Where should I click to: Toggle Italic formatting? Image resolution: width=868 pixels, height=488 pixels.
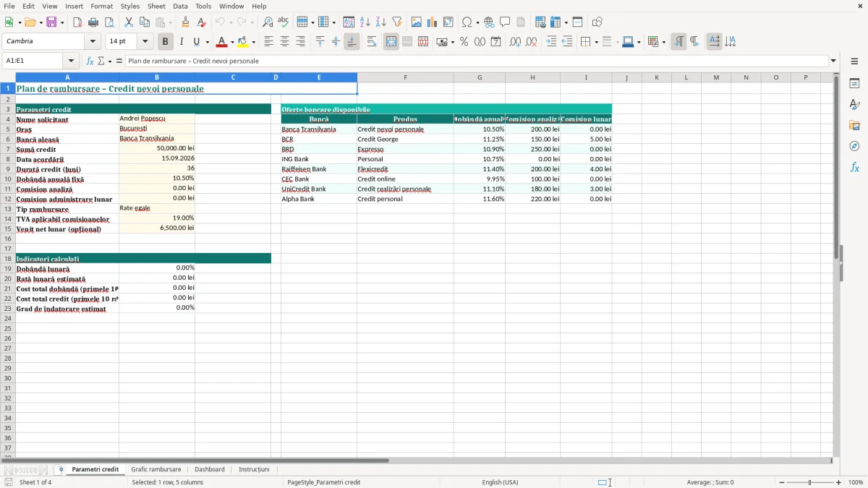[182, 42]
